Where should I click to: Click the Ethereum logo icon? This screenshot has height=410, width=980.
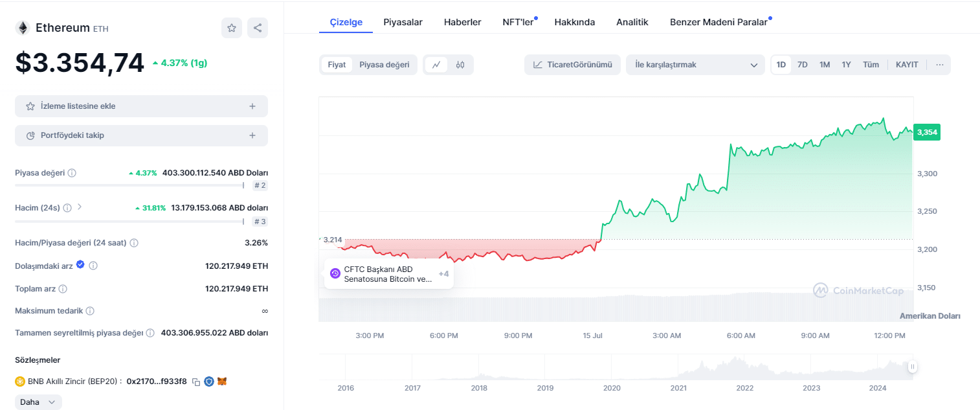[x=23, y=28]
